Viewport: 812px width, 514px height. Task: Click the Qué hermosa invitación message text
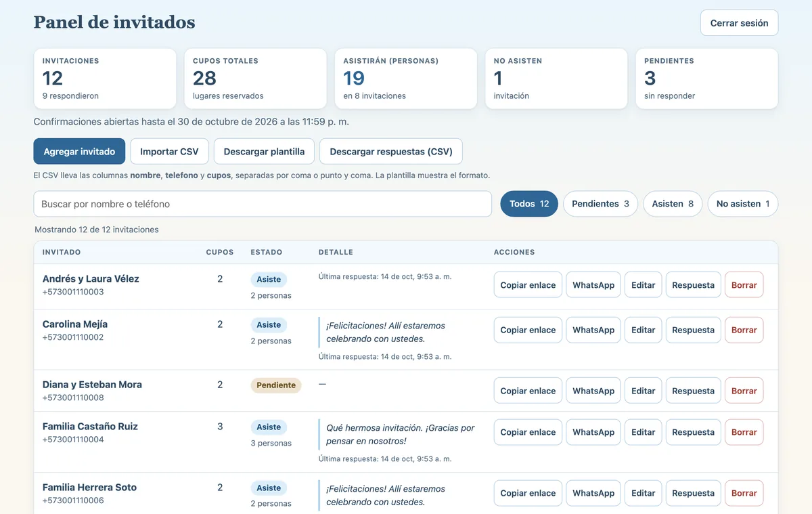point(400,434)
